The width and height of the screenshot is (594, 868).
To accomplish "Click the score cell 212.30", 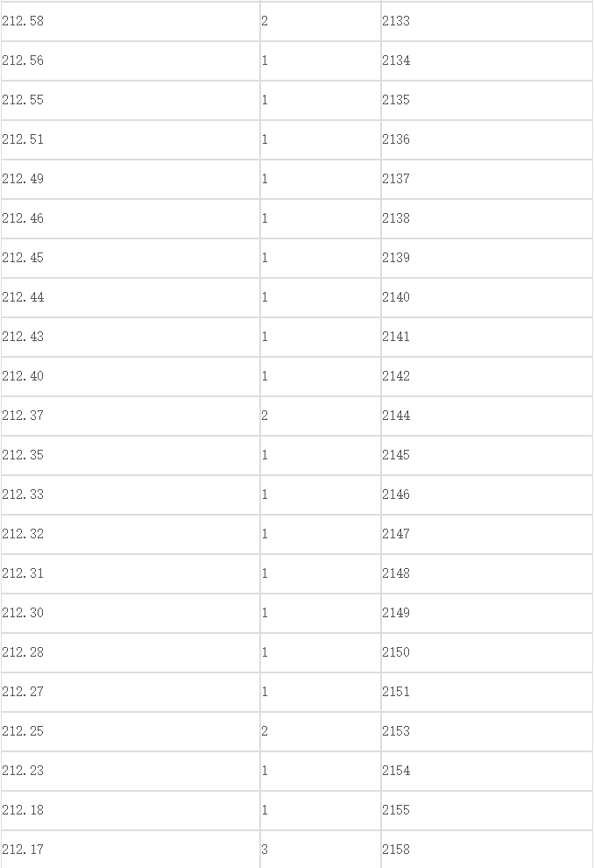I will [x=131, y=613].
